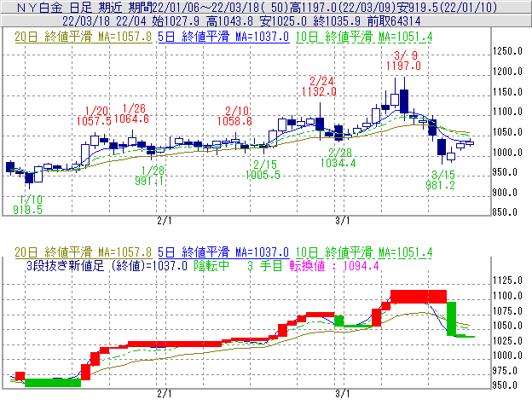Click the 3段抜き新値足 (終値)=1037.0 label

point(107,266)
